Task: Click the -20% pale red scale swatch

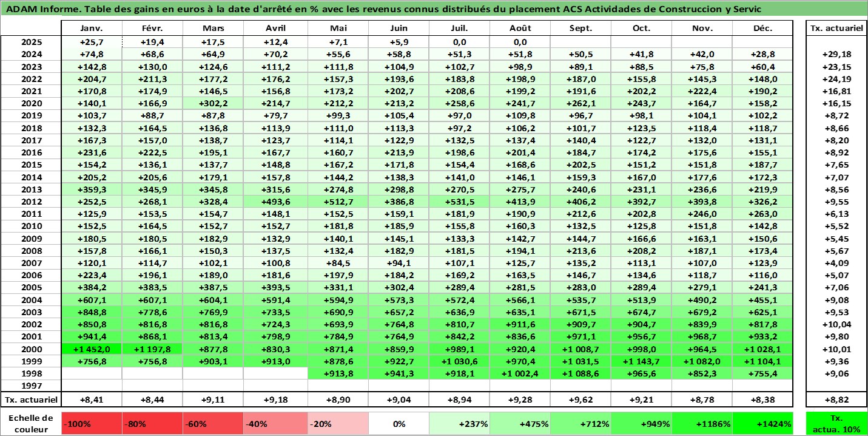Action: pyautogui.click(x=338, y=424)
